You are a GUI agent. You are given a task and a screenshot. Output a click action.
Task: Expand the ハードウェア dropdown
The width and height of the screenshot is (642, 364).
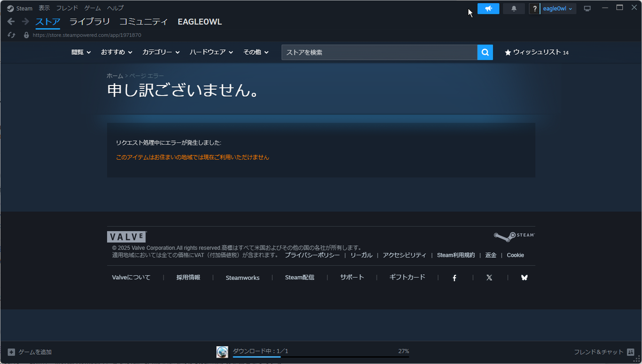(211, 52)
